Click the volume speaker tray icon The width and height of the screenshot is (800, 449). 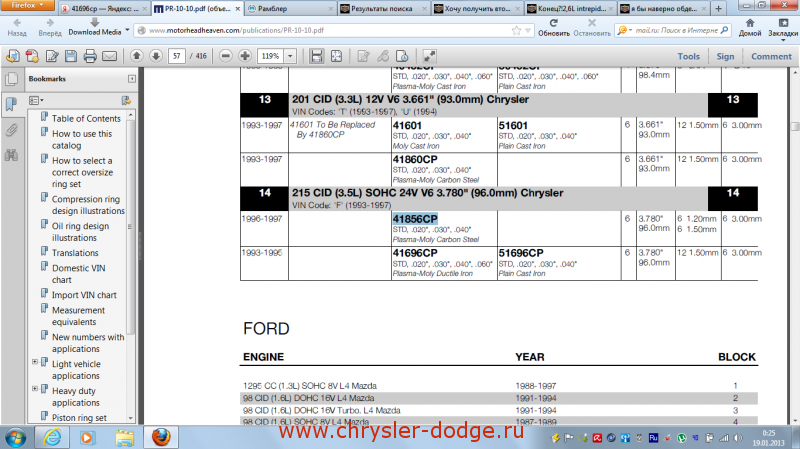(x=738, y=438)
